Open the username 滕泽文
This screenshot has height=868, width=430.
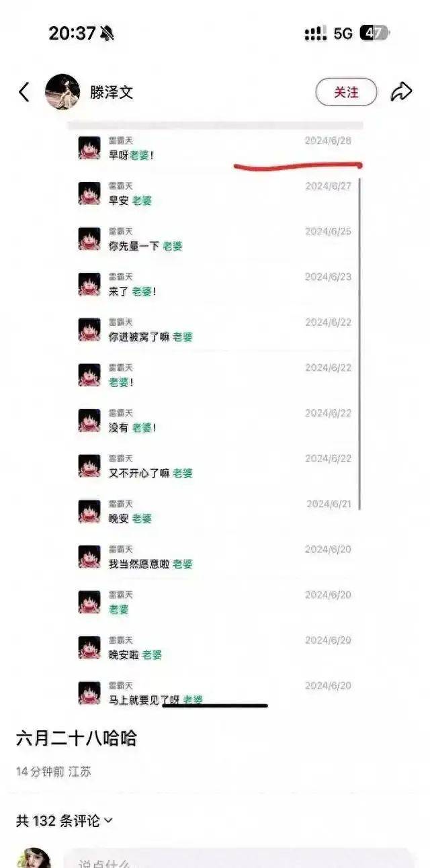tap(112, 92)
